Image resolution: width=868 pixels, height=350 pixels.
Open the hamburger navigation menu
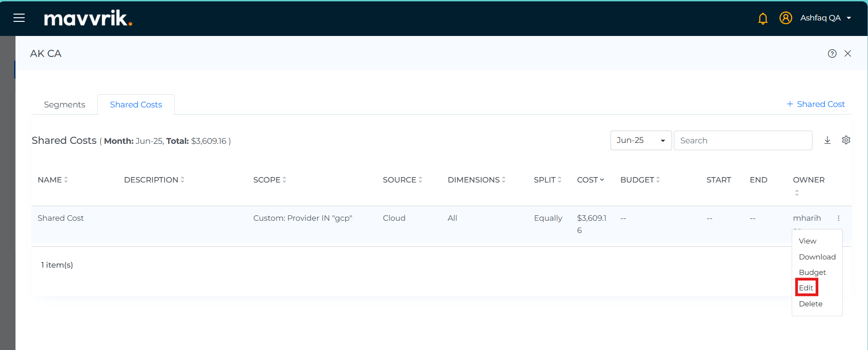click(19, 18)
